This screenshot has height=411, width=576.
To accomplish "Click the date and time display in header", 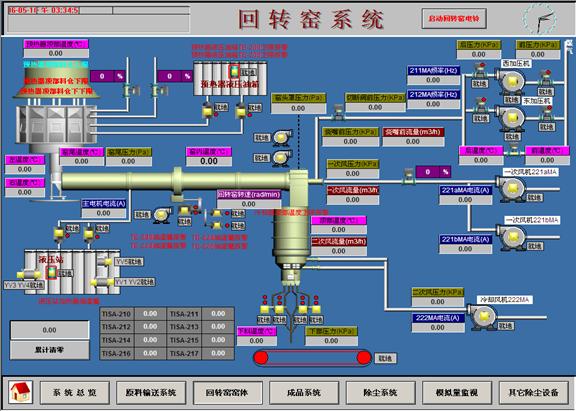I will pos(44,10).
